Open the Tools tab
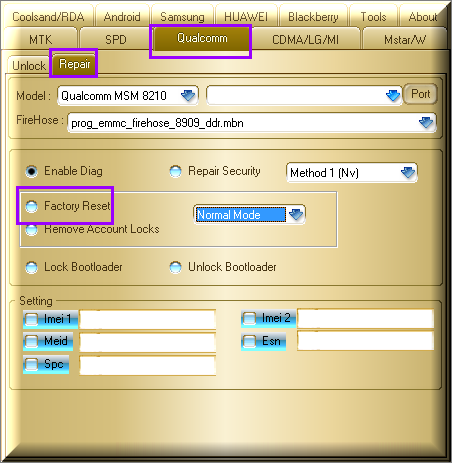Image resolution: width=452 pixels, height=463 pixels. (373, 17)
